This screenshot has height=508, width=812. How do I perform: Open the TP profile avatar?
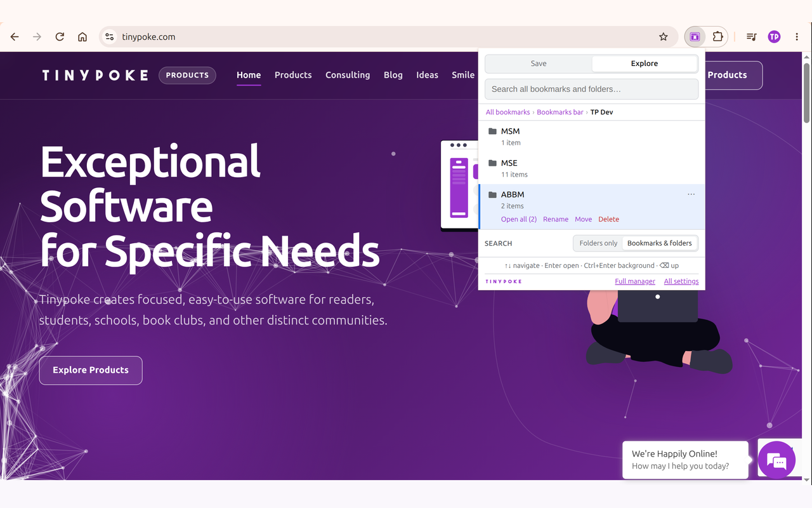tap(774, 37)
